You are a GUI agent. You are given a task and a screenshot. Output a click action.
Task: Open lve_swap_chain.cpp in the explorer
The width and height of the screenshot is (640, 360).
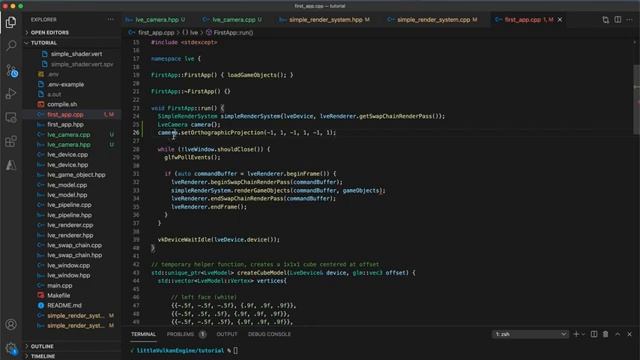74,245
